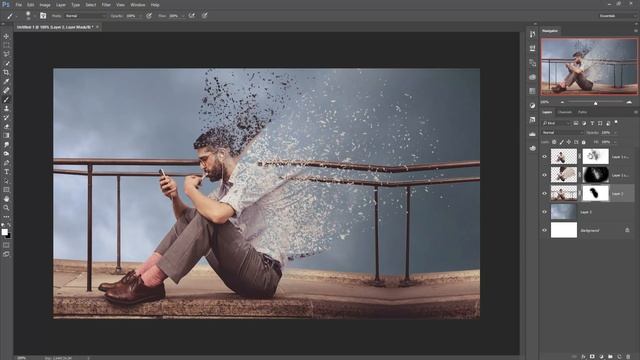
Task: Open the Image menu
Action: (45, 5)
